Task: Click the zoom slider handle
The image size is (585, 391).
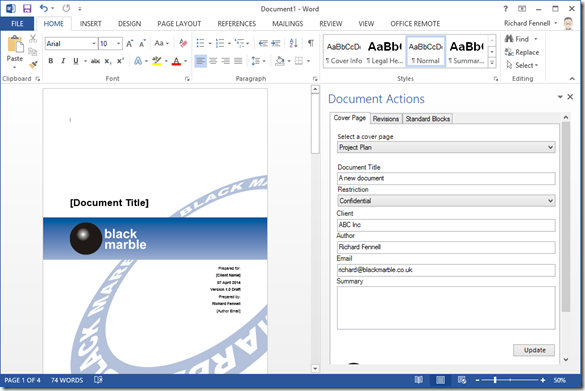Action: (x=495, y=380)
